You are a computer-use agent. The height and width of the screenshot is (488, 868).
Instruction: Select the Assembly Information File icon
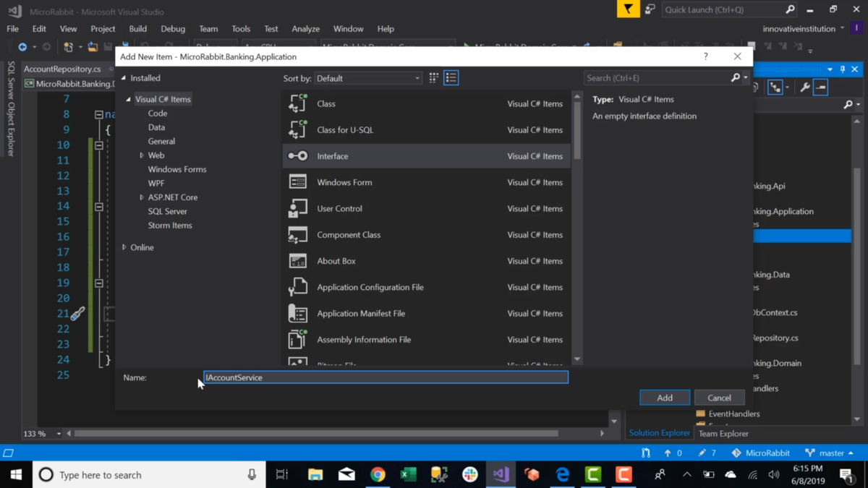point(297,340)
